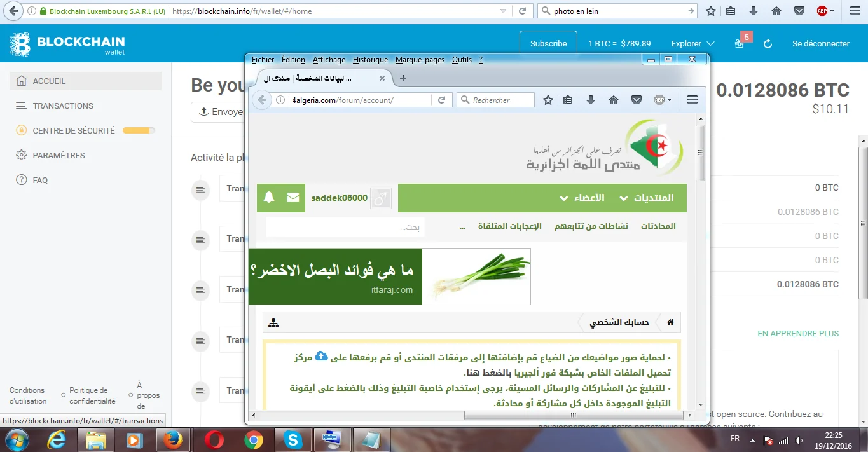Click the forum search field
The width and height of the screenshot is (868, 452).
pyautogui.click(x=345, y=227)
